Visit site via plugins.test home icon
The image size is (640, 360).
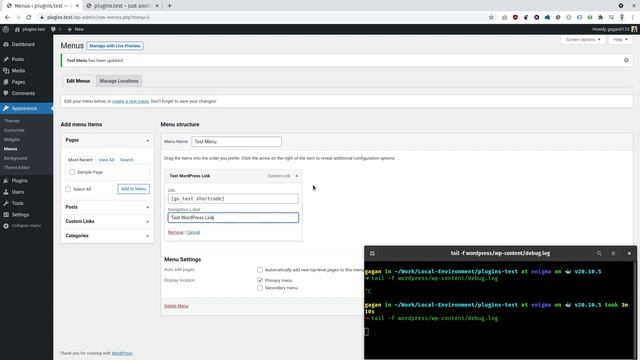[x=29, y=29]
